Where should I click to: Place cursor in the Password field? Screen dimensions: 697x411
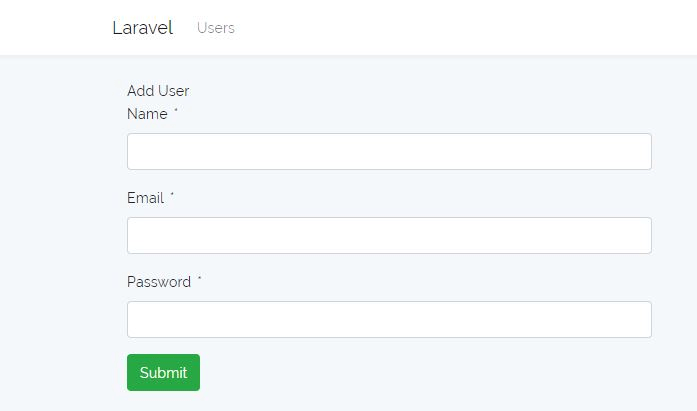389,319
